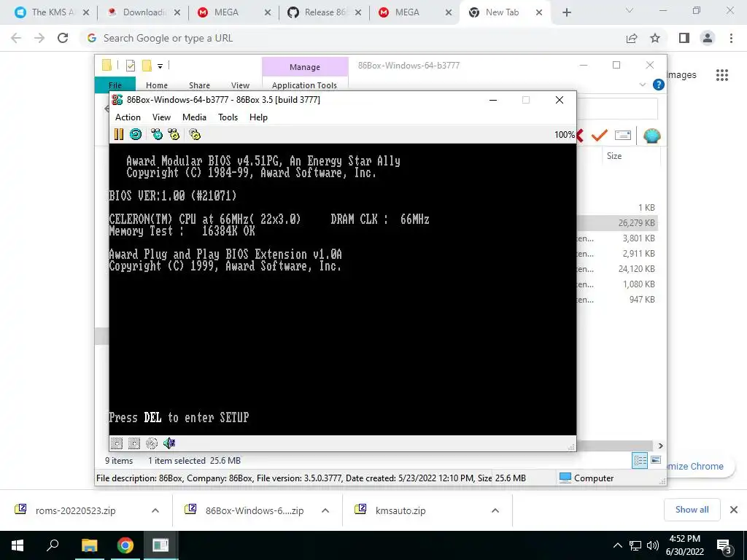The image size is (747, 560).
Task: Click the share page icon in Chrome
Action: click(x=632, y=38)
